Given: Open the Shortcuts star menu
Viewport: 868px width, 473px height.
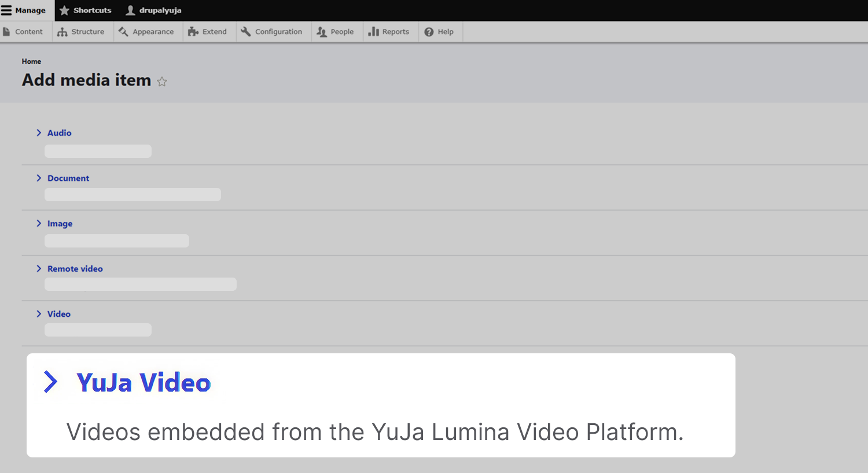Looking at the screenshot, I should coord(85,10).
